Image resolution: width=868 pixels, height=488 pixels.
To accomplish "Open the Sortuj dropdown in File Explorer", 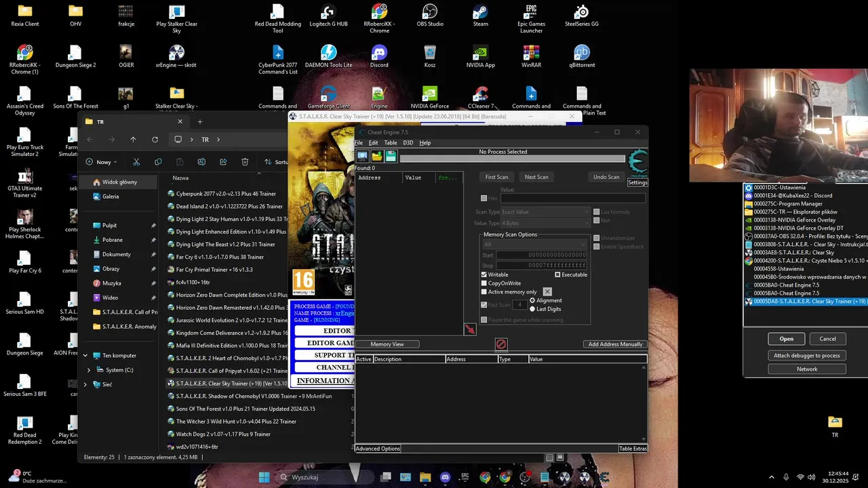I will 276,162.
